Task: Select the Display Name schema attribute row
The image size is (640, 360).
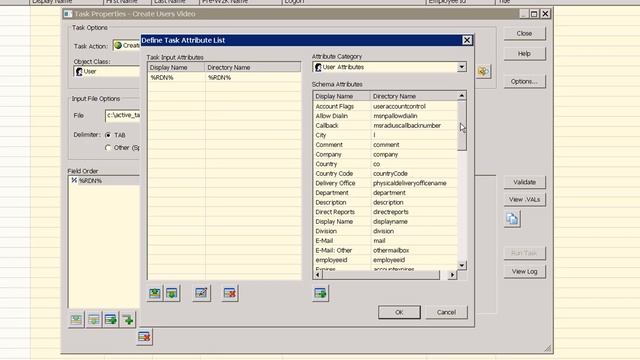Action: [x=385, y=222]
